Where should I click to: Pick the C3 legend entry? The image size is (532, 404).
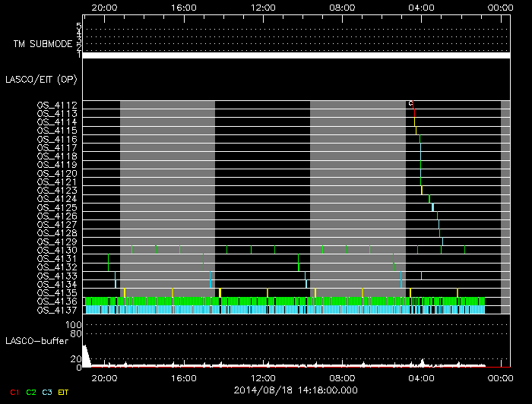(x=47, y=392)
